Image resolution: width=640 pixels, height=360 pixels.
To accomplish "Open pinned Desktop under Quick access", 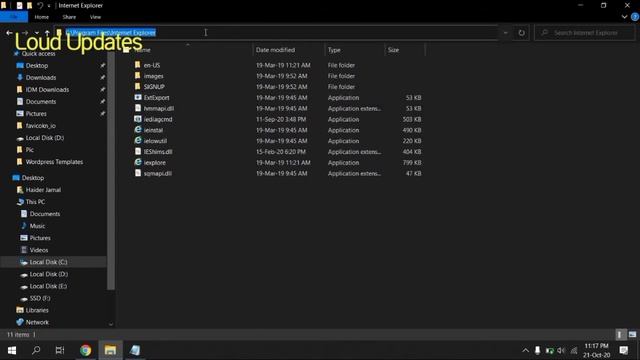I will coord(37,65).
